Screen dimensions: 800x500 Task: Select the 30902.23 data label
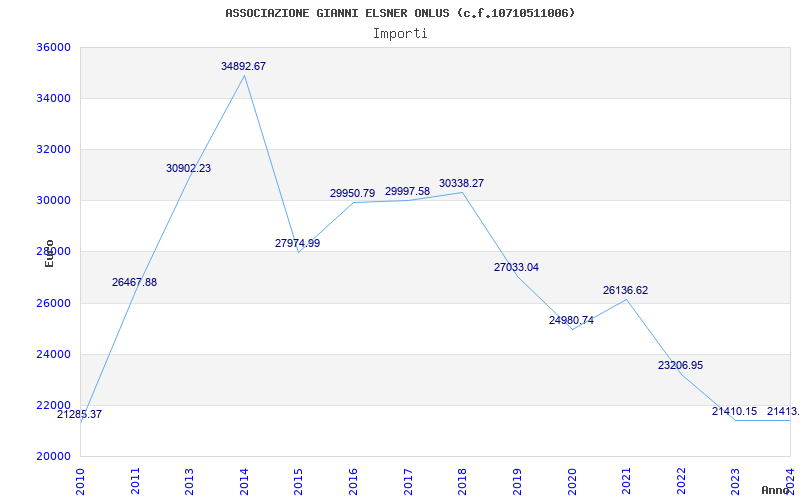188,168
